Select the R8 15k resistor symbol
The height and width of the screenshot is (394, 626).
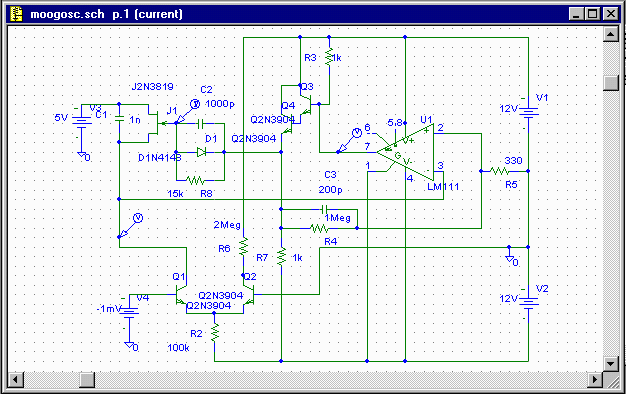(196, 180)
